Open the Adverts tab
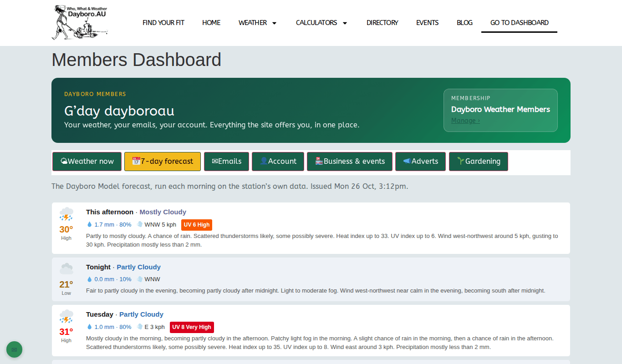 [x=421, y=162]
